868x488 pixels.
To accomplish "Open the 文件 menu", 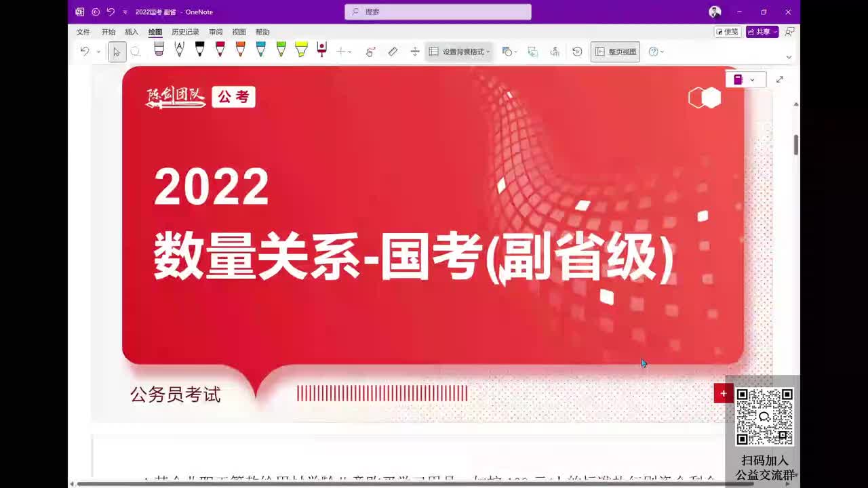I will [x=83, y=32].
